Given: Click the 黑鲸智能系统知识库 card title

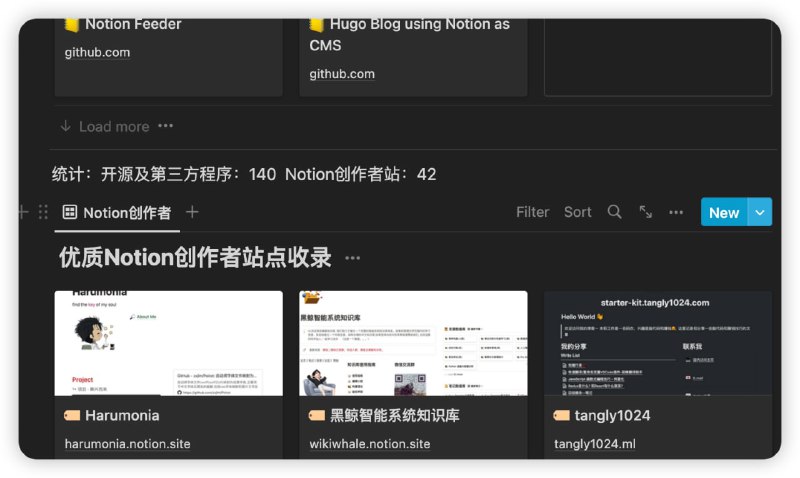Looking at the screenshot, I should coord(394,416).
